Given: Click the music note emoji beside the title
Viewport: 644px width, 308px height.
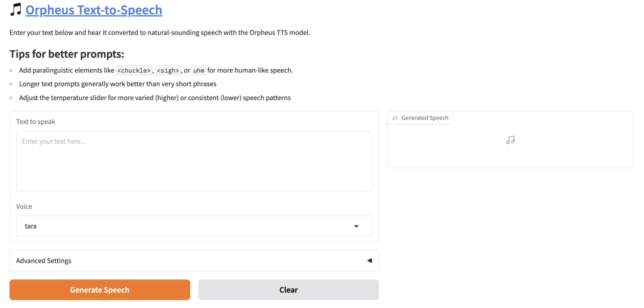Looking at the screenshot, I should click(16, 10).
